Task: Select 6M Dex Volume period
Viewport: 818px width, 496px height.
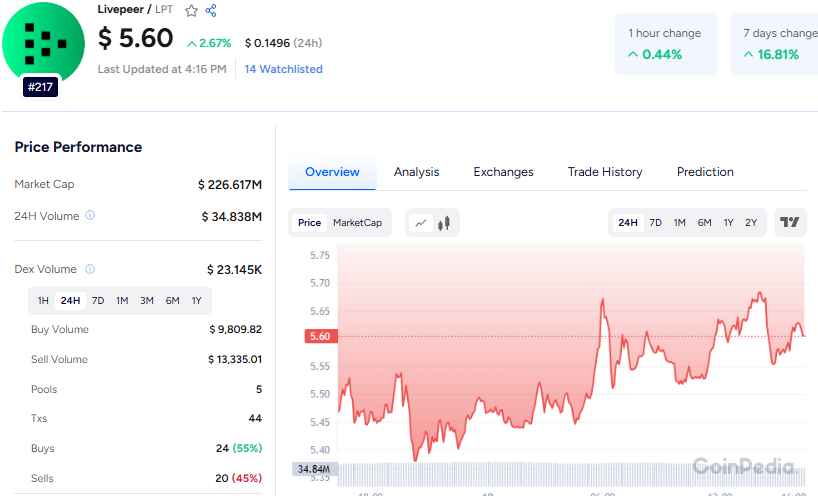Action: coord(172,301)
